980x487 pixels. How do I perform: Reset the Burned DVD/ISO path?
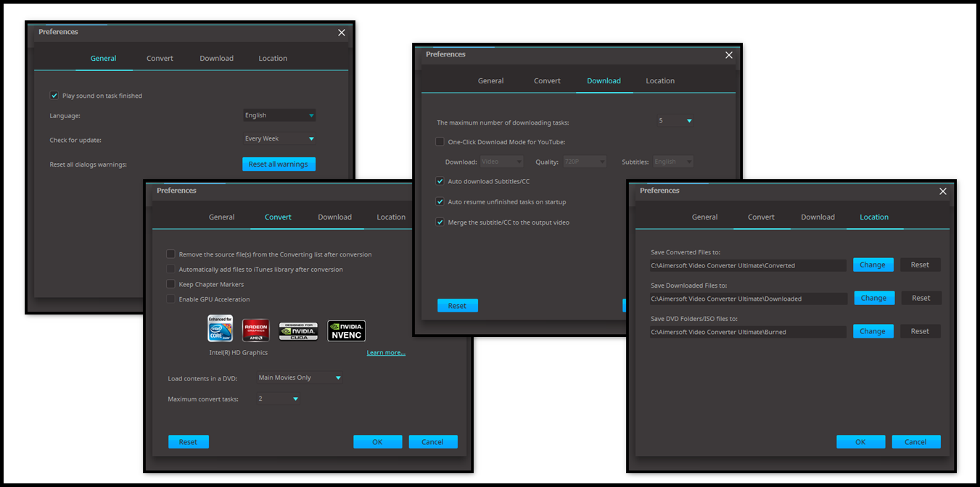[921, 331]
